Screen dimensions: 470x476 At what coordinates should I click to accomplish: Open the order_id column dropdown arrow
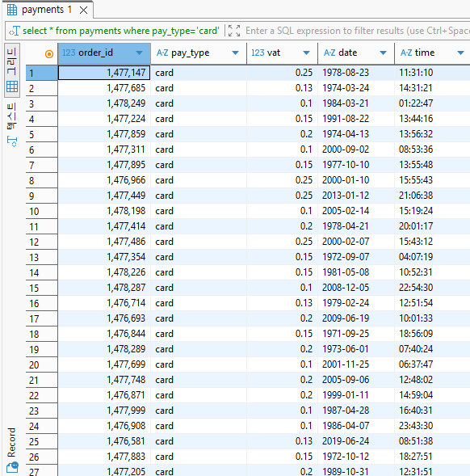(x=139, y=53)
